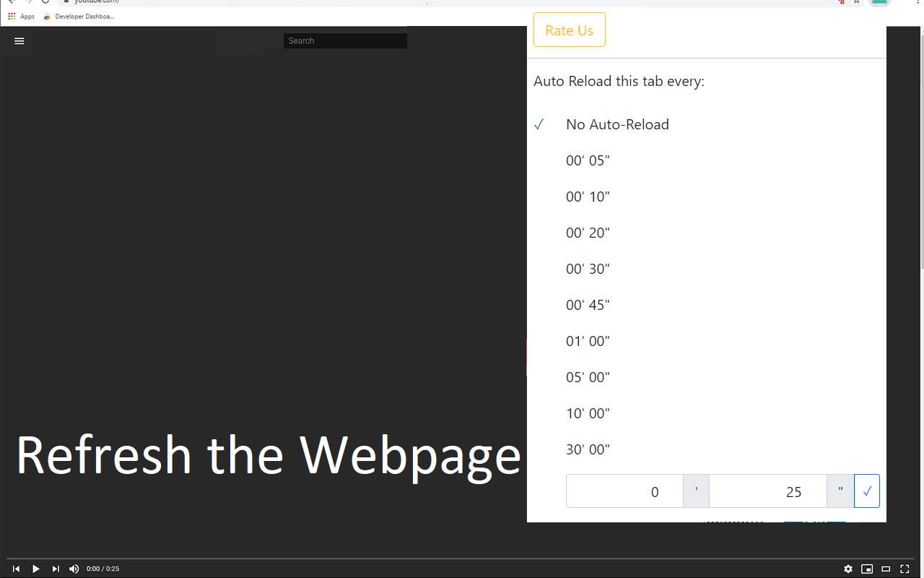Viewport: 924px width, 578px height.
Task: Skip to previous video
Action: 16,569
